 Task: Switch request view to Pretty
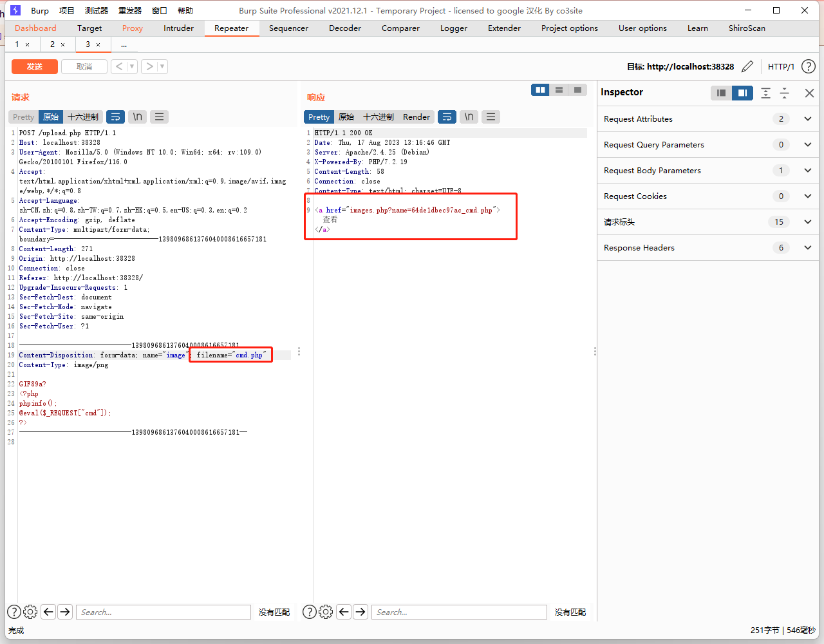tap(23, 117)
